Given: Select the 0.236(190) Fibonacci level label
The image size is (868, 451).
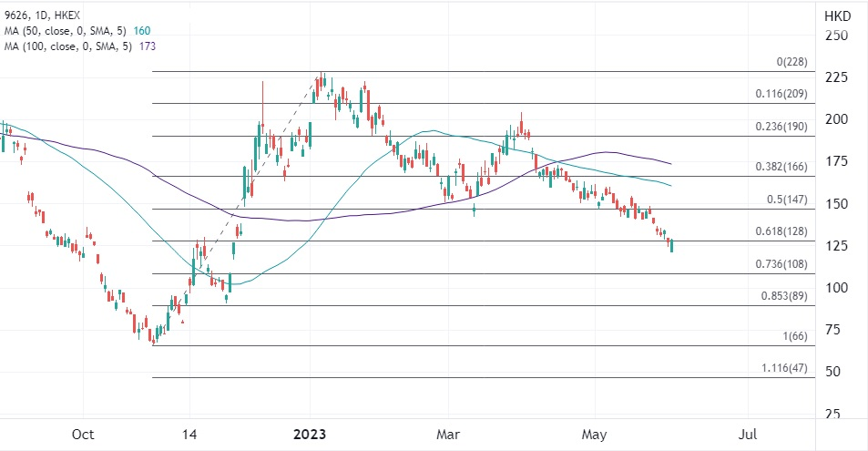Looking at the screenshot, I should coord(781,127).
